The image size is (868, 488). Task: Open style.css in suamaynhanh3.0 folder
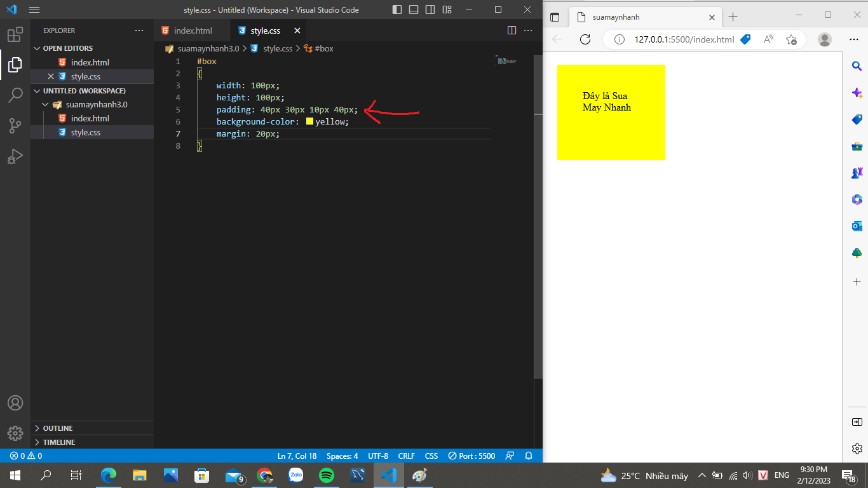click(92, 132)
